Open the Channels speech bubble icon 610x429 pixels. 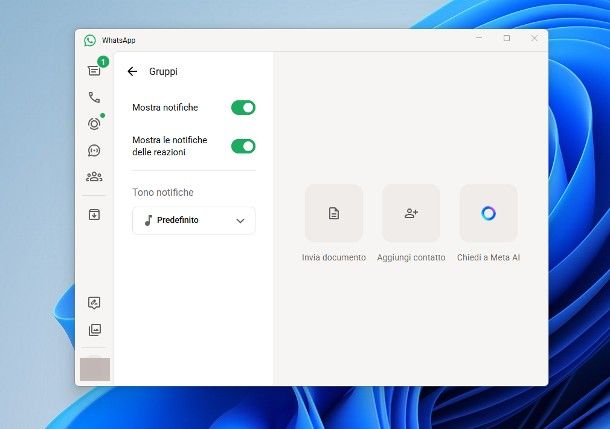tap(94, 151)
